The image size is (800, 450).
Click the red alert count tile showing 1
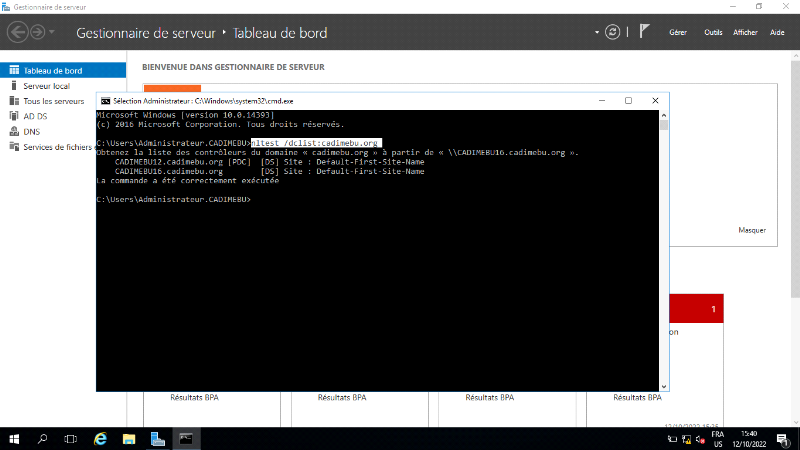pos(696,308)
